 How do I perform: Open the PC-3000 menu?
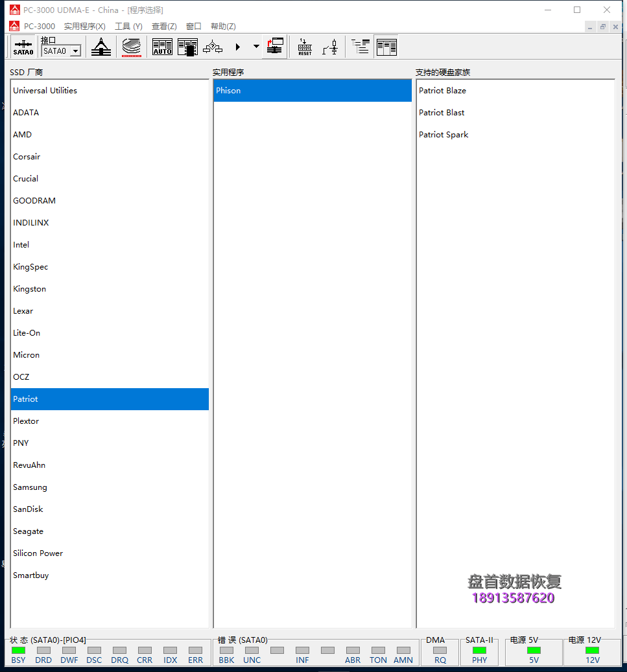40,27
